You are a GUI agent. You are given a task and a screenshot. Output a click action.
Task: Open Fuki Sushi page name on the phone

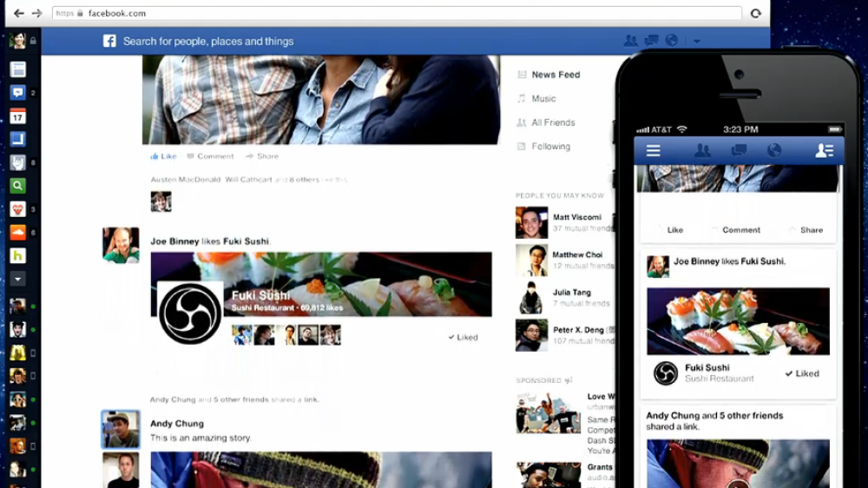(x=707, y=368)
